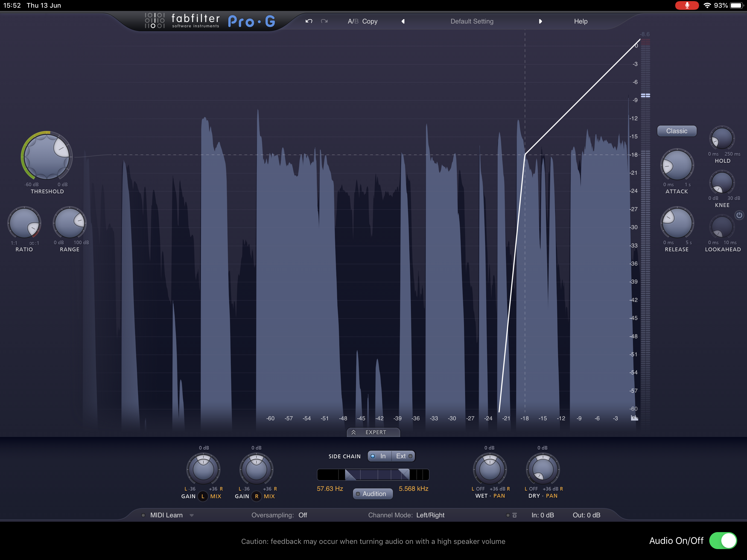This screenshot has width=747, height=560.
Task: Open the MIDI Learn dropdown arrow
Action: [x=191, y=515]
